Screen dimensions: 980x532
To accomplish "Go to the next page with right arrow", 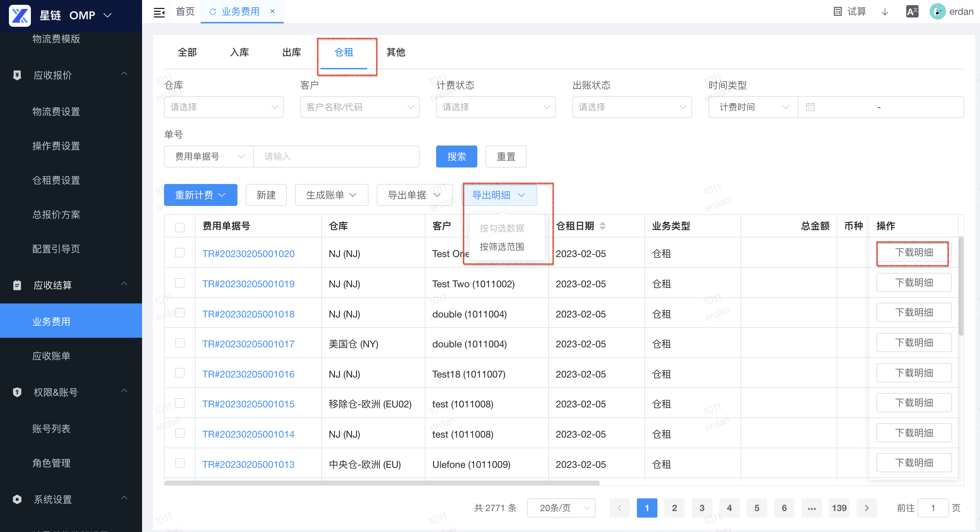I will (867, 508).
